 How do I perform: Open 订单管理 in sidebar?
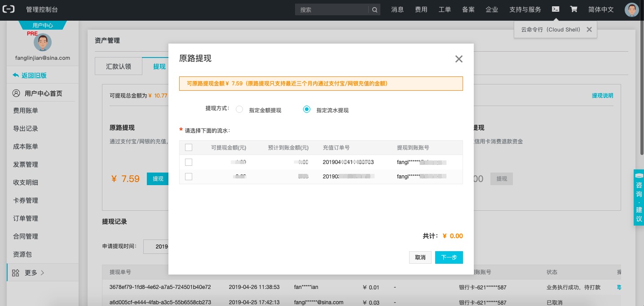click(x=26, y=218)
